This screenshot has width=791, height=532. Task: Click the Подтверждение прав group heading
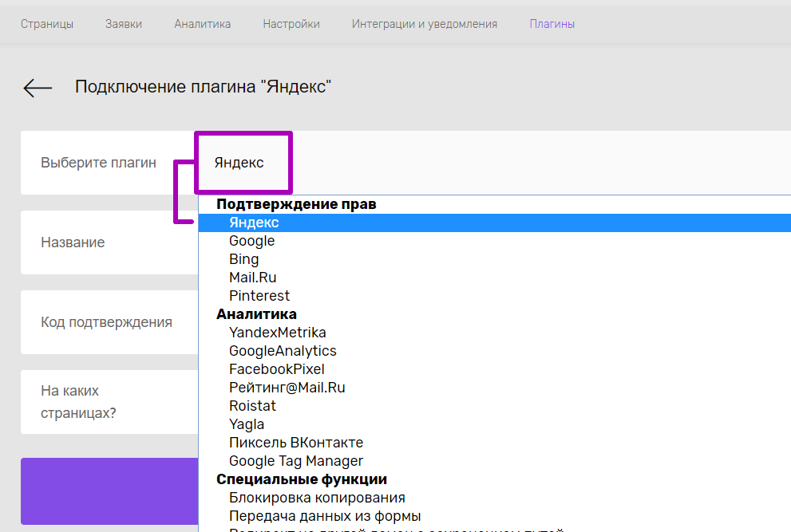[x=296, y=204]
